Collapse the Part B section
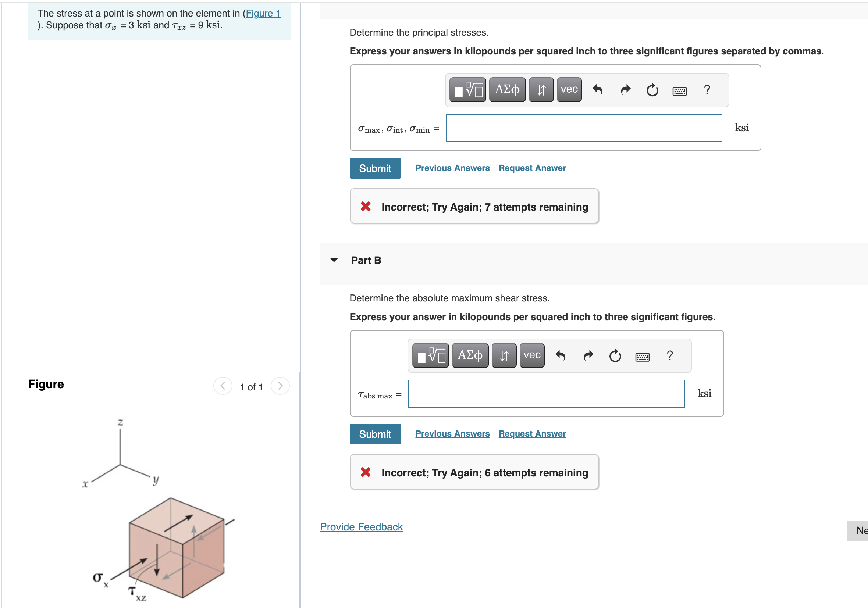The width and height of the screenshot is (868, 608). tap(334, 260)
